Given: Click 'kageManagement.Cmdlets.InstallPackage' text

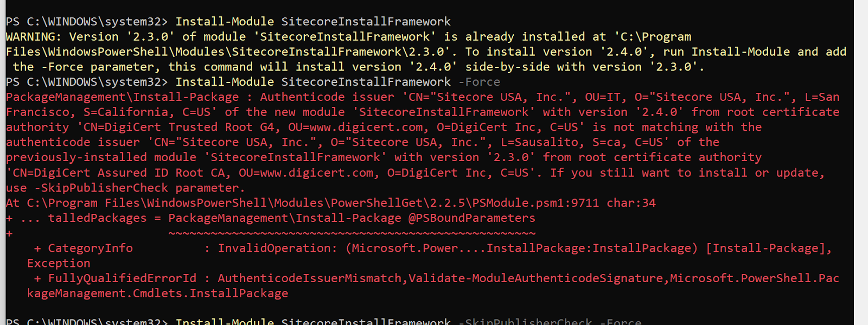Looking at the screenshot, I should click(x=158, y=294).
